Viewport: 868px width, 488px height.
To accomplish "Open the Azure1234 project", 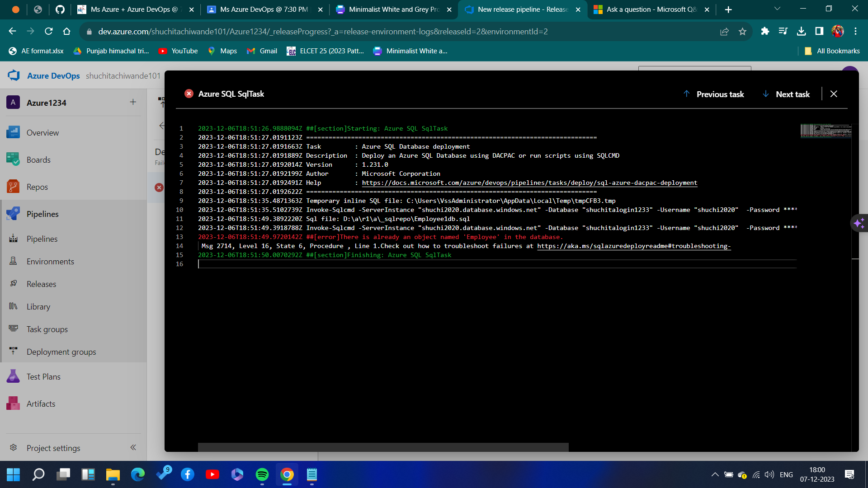I will pos(46,103).
